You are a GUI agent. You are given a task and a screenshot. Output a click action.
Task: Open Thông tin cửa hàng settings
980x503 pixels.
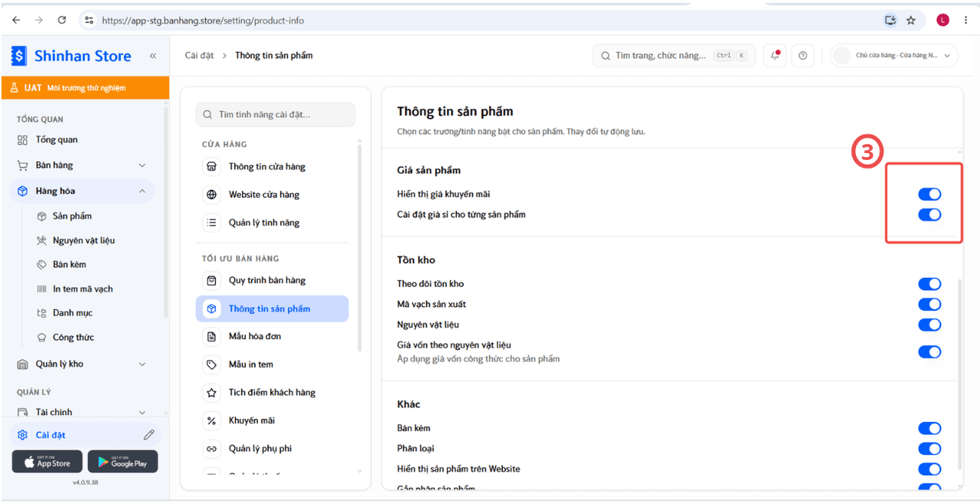point(272,167)
